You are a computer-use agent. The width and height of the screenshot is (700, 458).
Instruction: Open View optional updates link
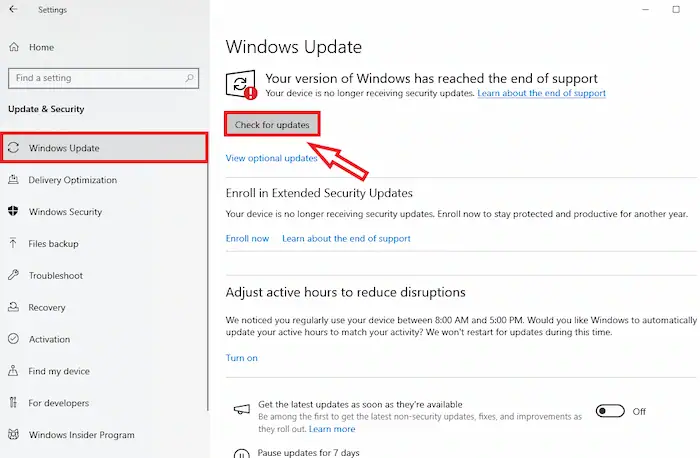click(x=271, y=158)
